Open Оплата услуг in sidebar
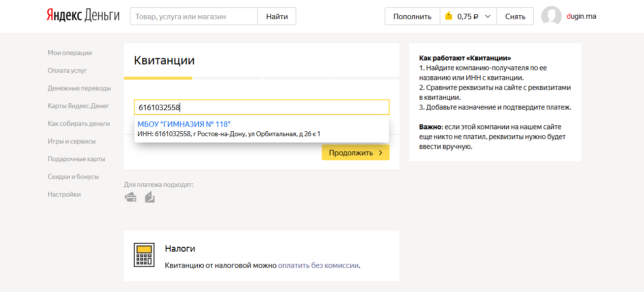This screenshot has height=292, width=644. click(67, 70)
